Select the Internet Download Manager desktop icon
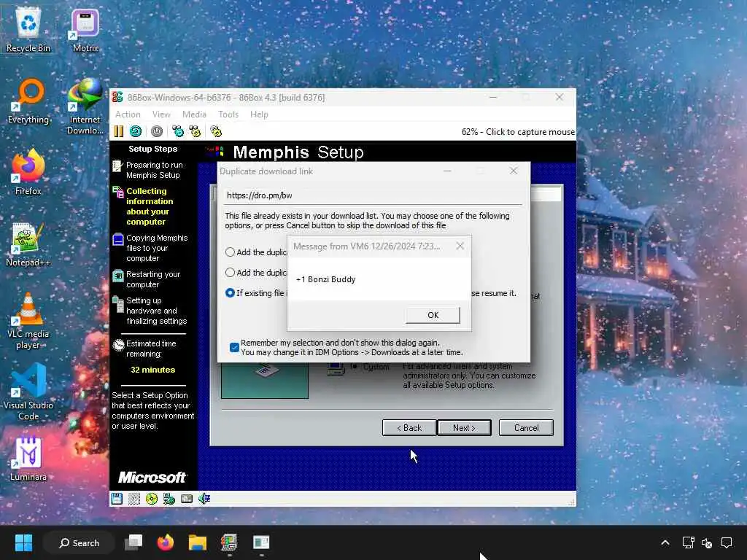The image size is (747, 560). pyautogui.click(x=85, y=106)
